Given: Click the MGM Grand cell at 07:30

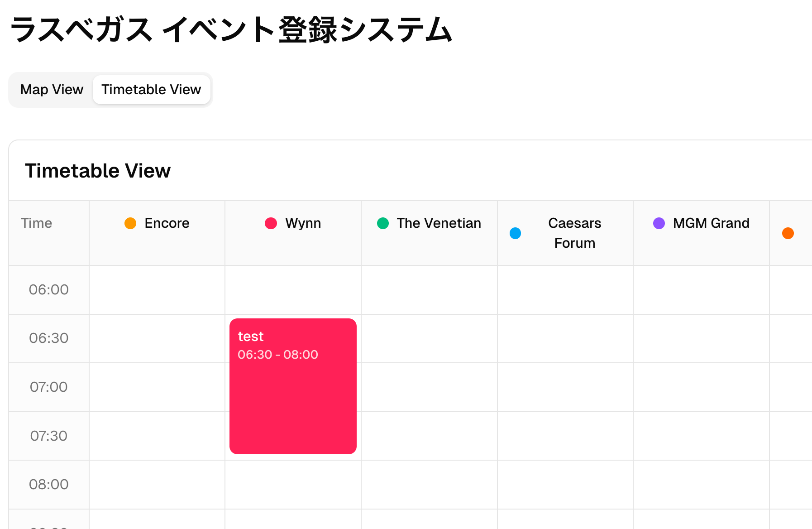Looking at the screenshot, I should coord(701,436).
